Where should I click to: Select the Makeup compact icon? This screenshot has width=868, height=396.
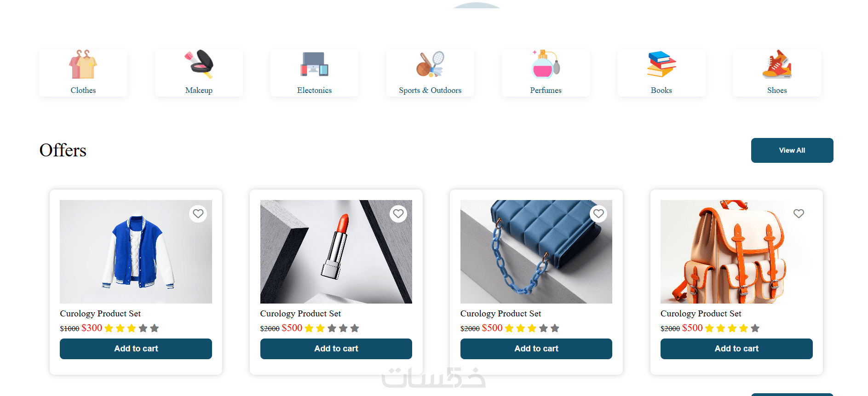pos(199,64)
